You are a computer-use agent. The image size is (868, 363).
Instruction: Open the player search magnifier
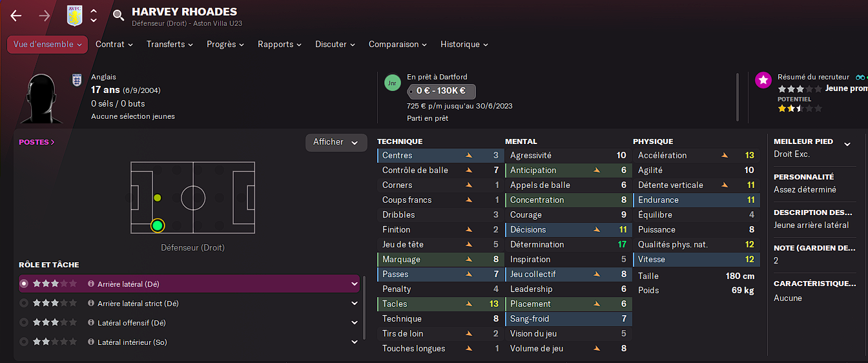[118, 16]
